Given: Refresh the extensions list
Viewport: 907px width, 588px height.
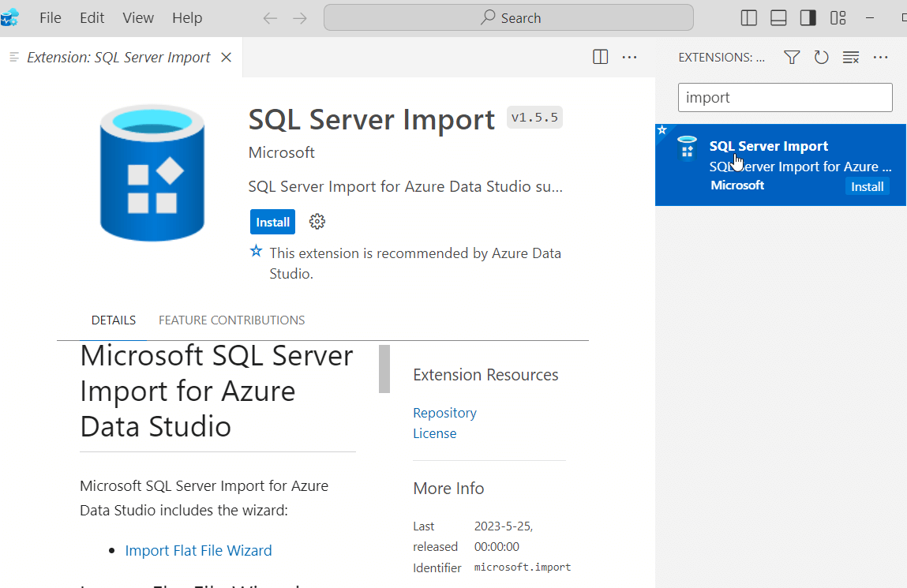Looking at the screenshot, I should (821, 58).
